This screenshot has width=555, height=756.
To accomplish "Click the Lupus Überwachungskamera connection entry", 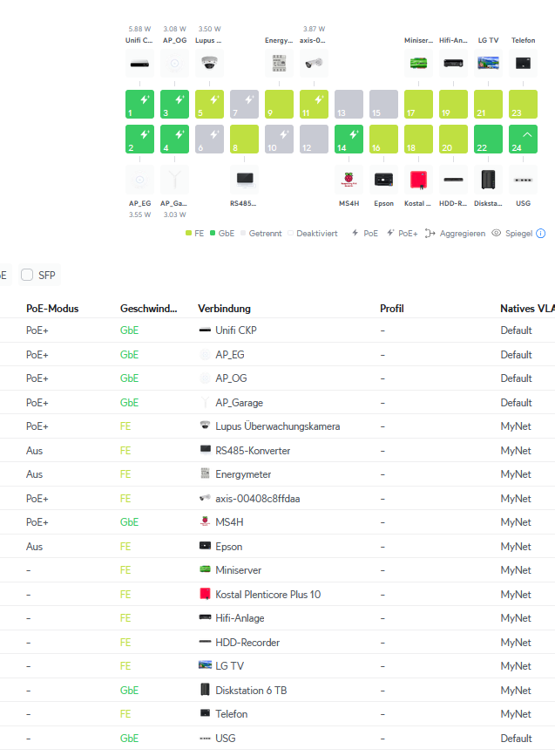I will [x=277, y=426].
